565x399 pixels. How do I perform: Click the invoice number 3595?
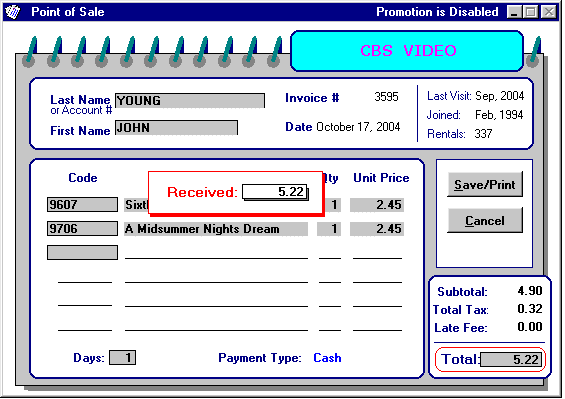coord(386,97)
